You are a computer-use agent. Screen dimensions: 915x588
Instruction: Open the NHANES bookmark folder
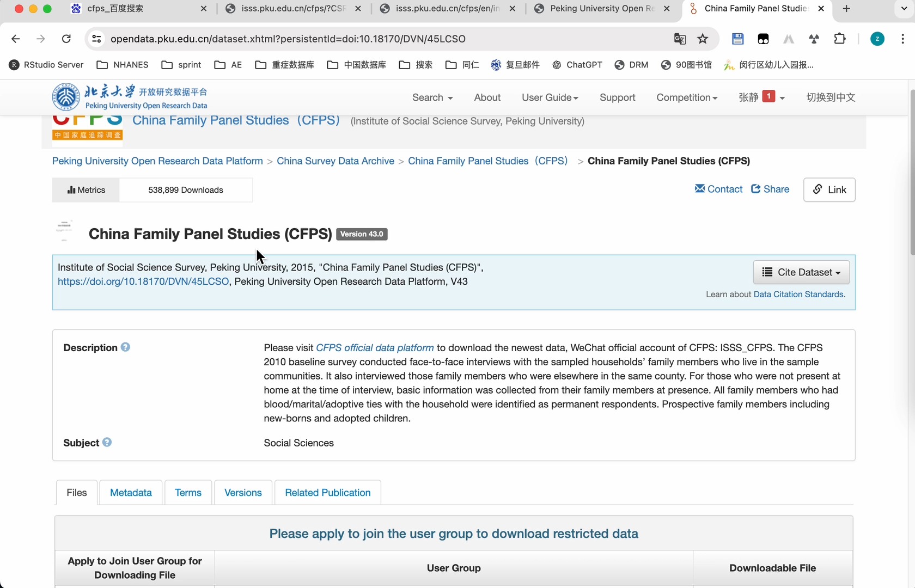coord(123,65)
